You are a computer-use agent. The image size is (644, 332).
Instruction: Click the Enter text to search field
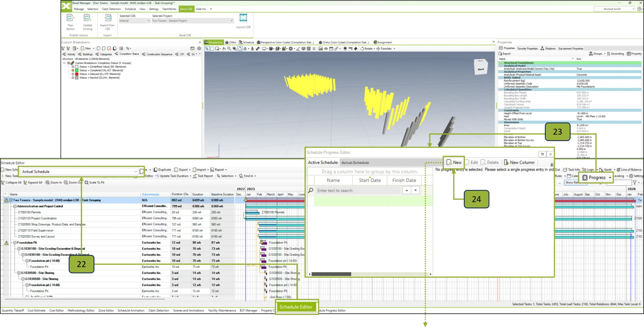358,190
